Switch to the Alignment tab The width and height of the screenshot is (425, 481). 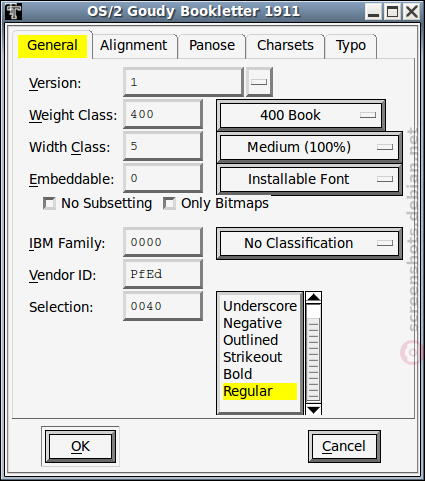134,46
